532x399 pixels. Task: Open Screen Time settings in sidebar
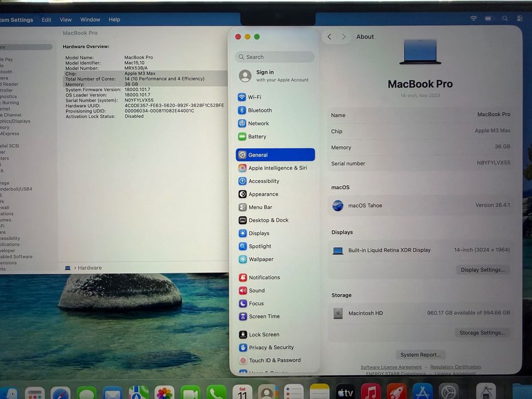coord(275,316)
